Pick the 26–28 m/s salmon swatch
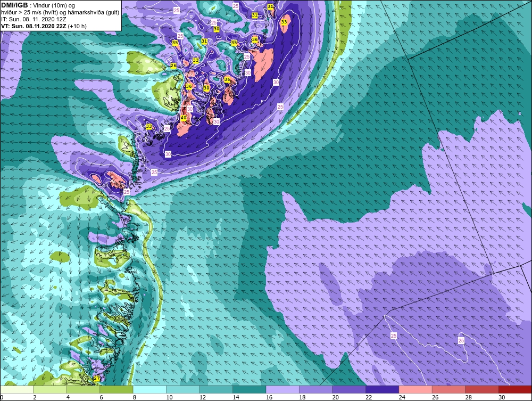532x401 pixels. (x=449, y=389)
